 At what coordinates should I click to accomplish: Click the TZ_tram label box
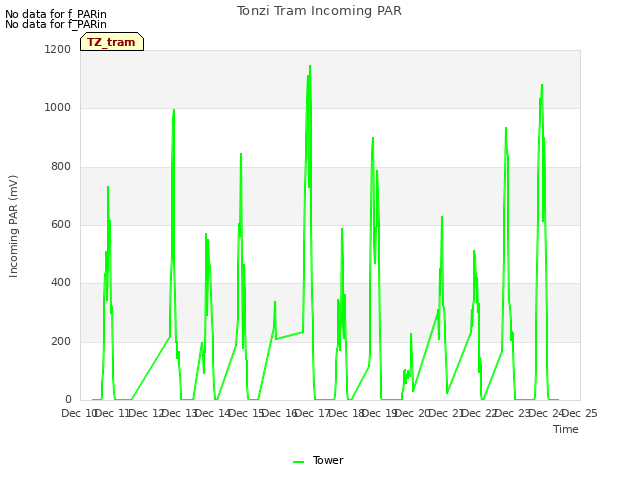point(112,42)
